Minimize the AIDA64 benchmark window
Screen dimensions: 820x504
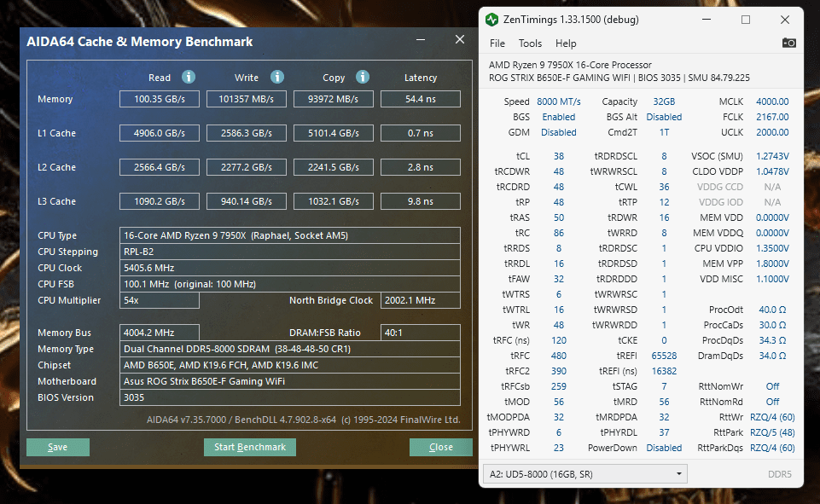click(421, 40)
